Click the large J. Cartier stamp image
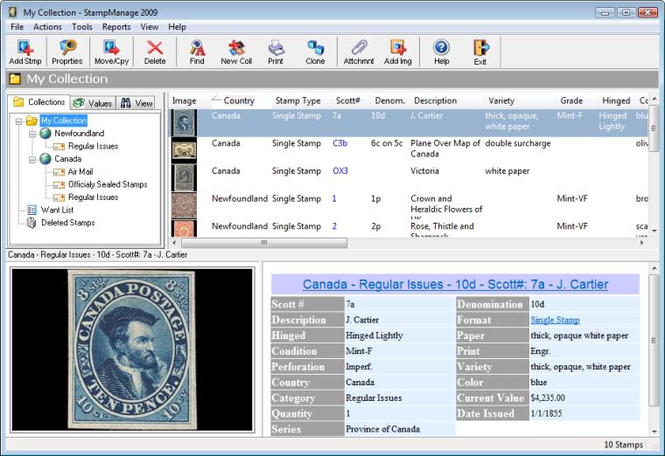The height and width of the screenshot is (456, 665). (x=131, y=348)
